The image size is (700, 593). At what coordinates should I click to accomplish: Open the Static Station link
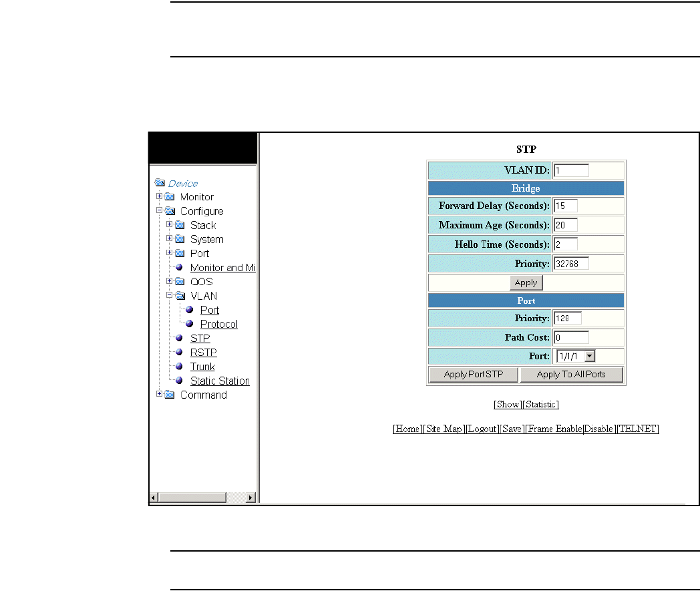pos(220,381)
